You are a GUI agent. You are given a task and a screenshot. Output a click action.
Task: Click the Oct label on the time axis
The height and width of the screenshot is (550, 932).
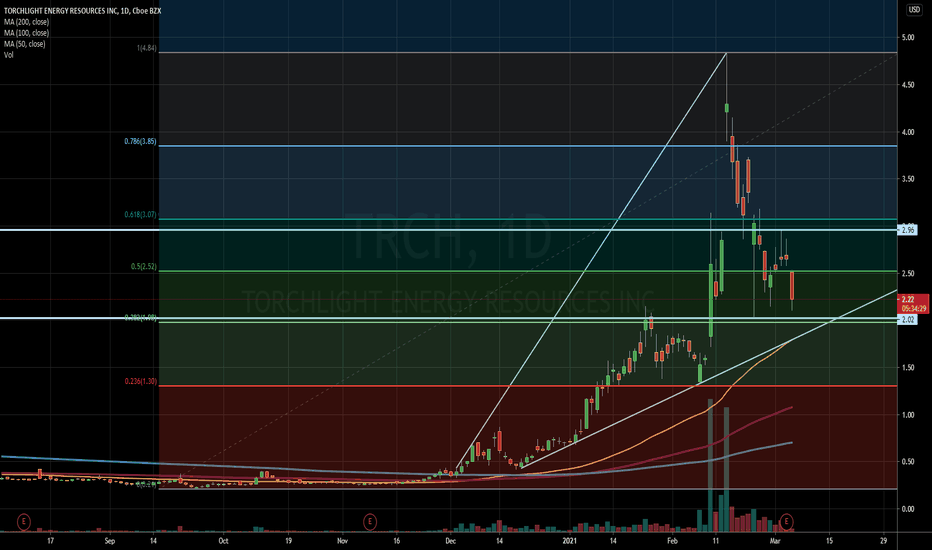[x=223, y=541]
